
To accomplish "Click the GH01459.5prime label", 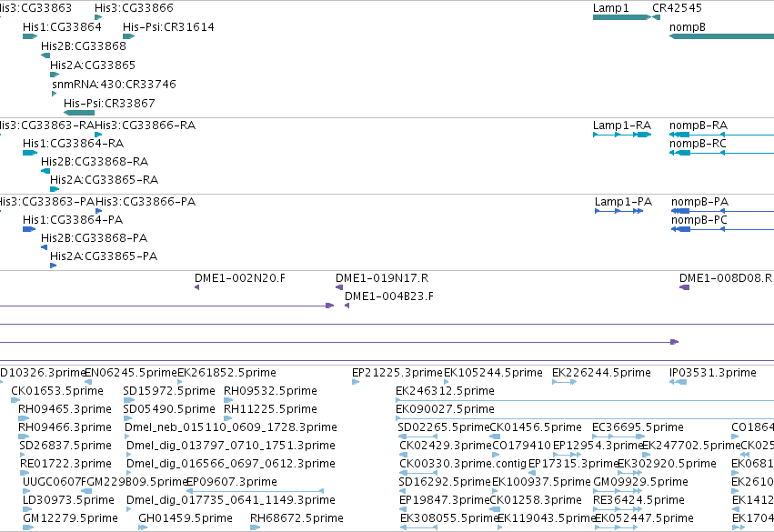I will [x=186, y=518].
